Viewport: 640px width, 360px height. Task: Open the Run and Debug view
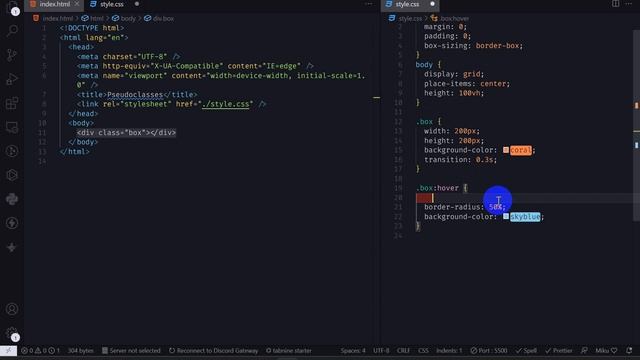(12, 78)
